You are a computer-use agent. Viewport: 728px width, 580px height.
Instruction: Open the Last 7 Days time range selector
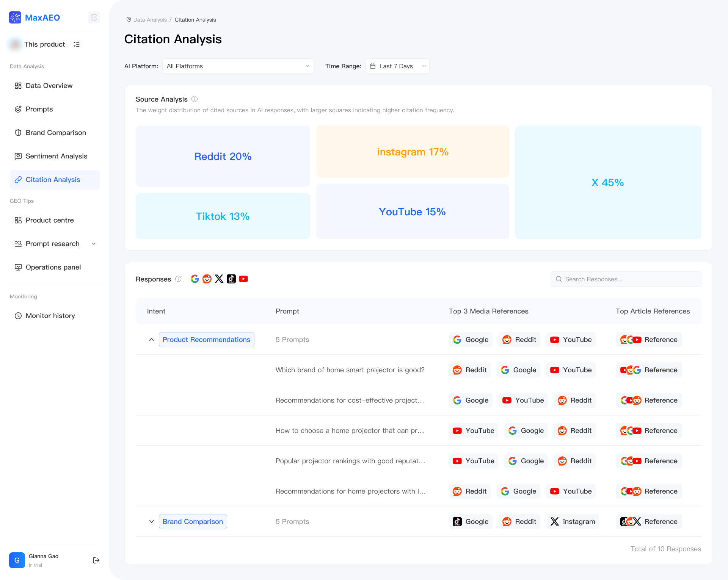(397, 66)
